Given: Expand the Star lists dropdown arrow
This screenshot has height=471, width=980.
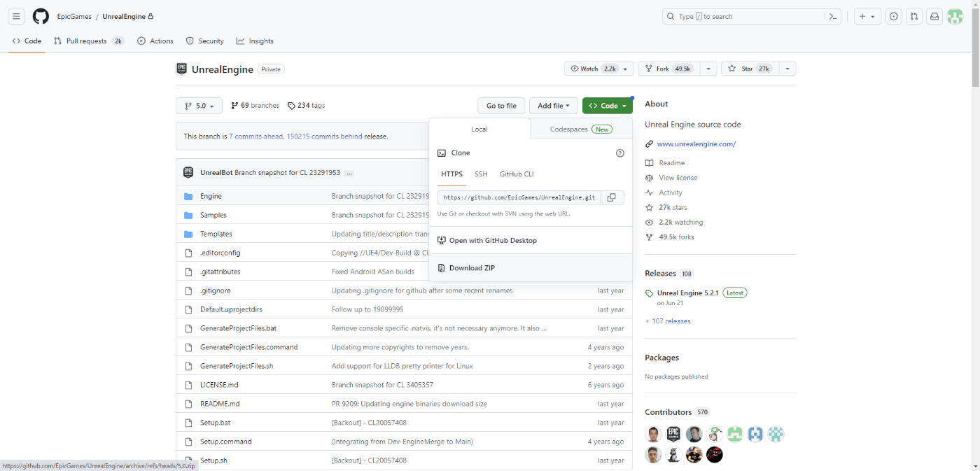Looking at the screenshot, I should pos(788,69).
